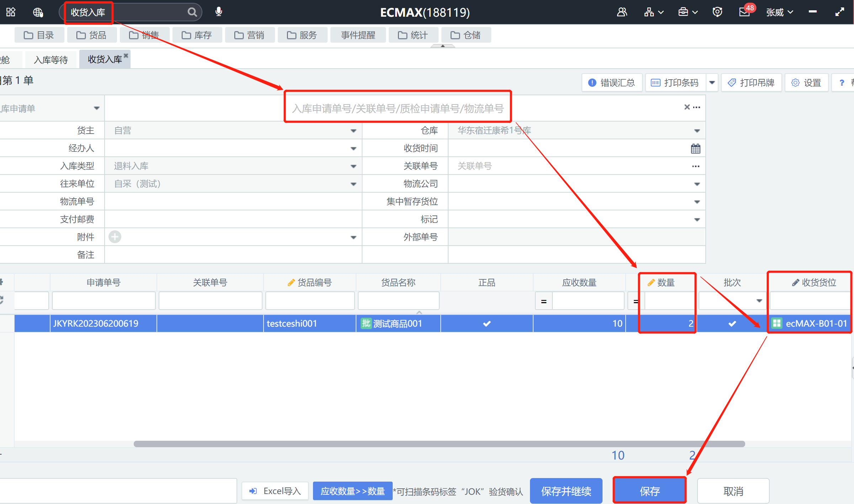
Task: Open the 统计 folder menu
Action: [x=413, y=35]
